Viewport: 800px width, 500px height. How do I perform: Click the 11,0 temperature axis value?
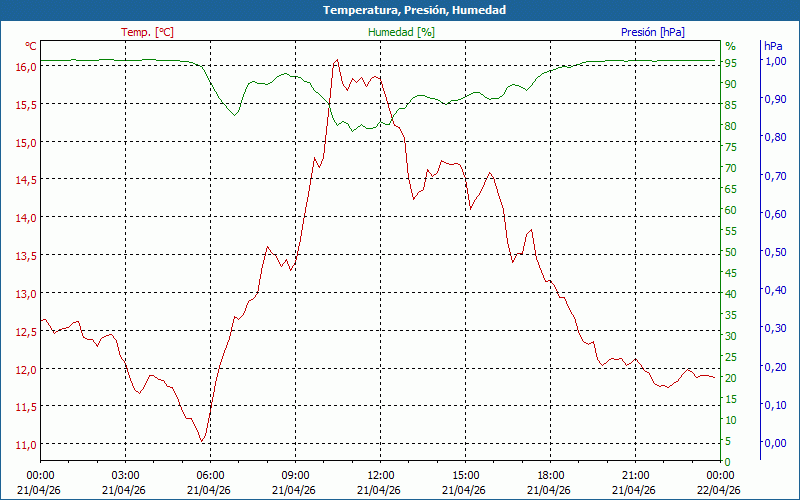tap(26, 444)
